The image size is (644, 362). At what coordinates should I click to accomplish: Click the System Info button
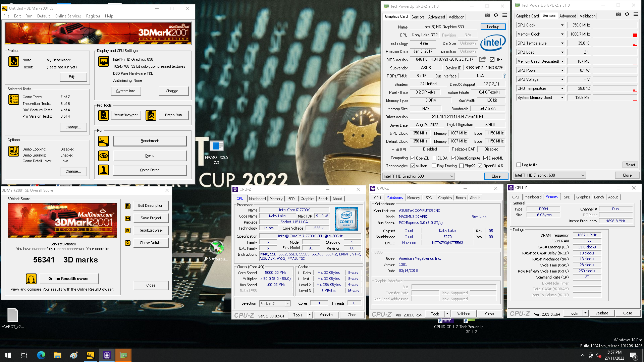[126, 91]
